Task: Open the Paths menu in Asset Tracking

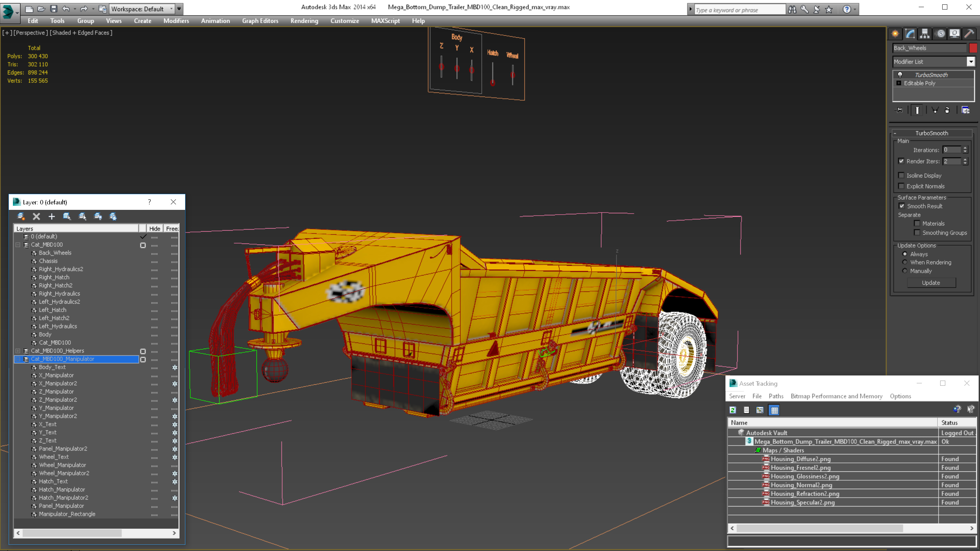Action: 776,396
